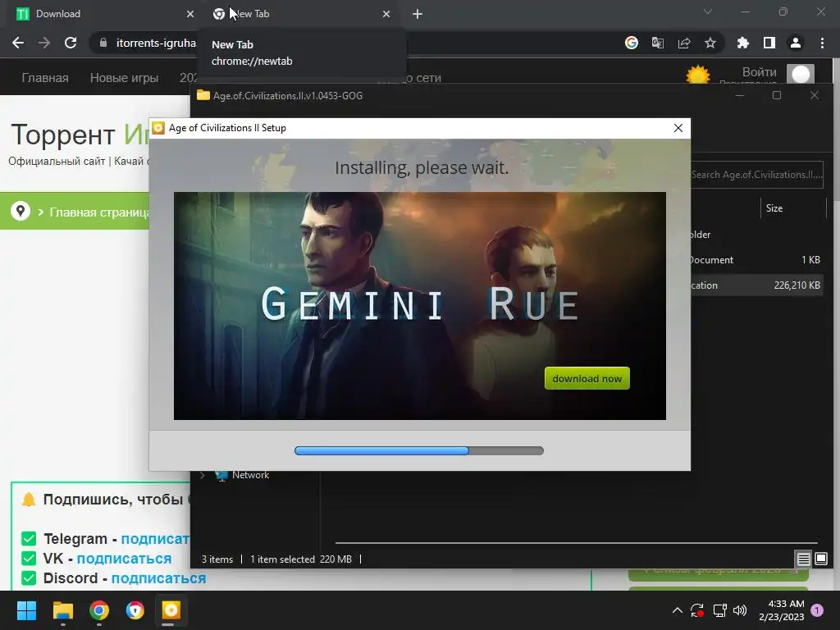This screenshot has height=630, width=840.
Task: Open the network tray icon
Action: (719, 610)
